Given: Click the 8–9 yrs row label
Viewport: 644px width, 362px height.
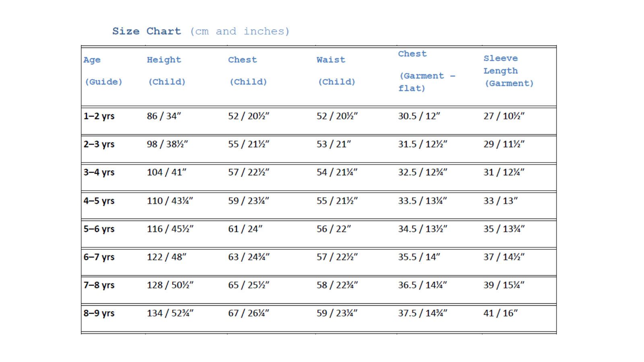Looking at the screenshot, I should [99, 313].
